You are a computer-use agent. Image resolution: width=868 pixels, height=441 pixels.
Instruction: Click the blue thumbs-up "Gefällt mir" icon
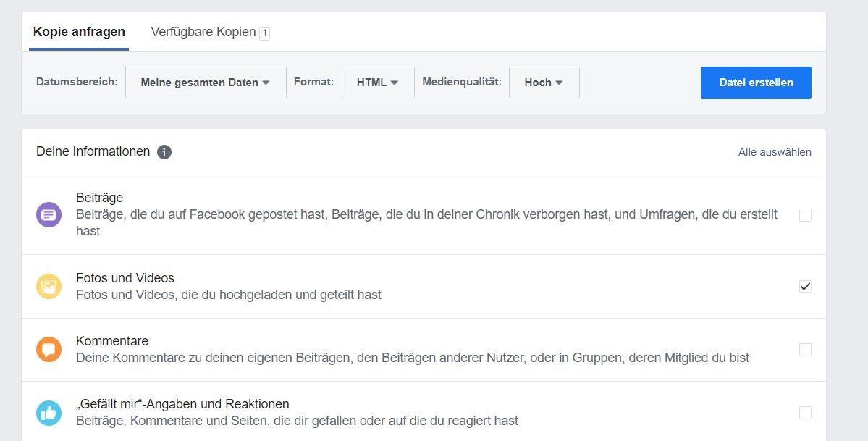pos(49,413)
